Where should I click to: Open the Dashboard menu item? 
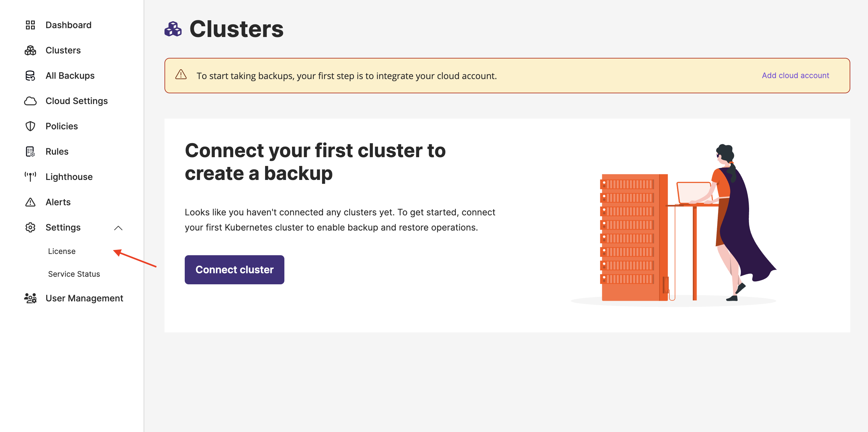pos(68,25)
